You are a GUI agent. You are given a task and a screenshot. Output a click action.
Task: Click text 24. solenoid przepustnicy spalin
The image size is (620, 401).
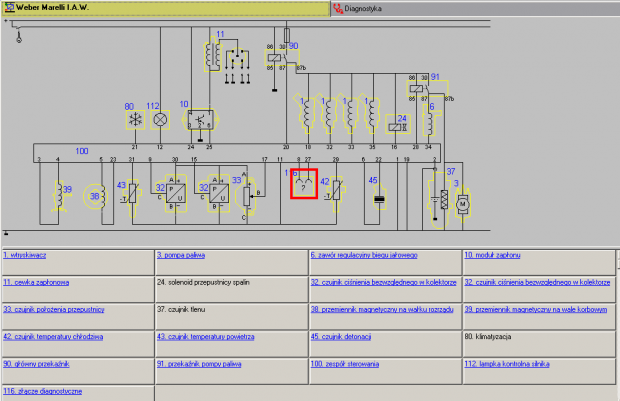203,282
